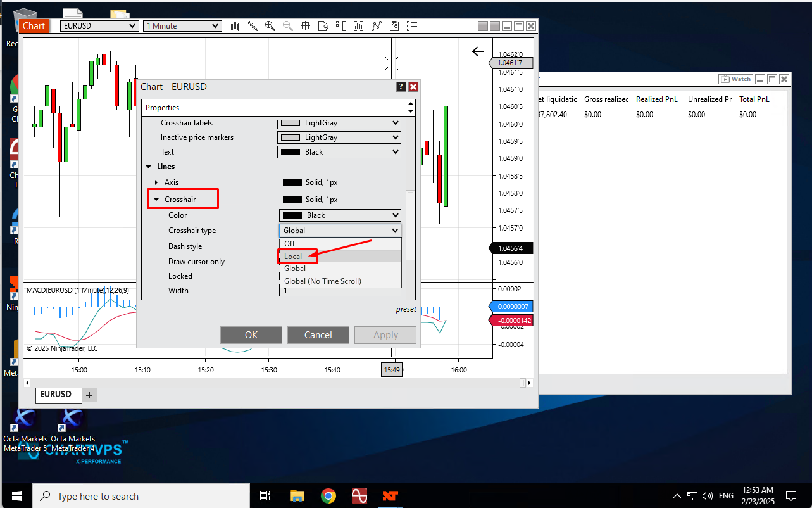The width and height of the screenshot is (812, 508).
Task: Click the zoom in magnifier icon
Action: 270,26
